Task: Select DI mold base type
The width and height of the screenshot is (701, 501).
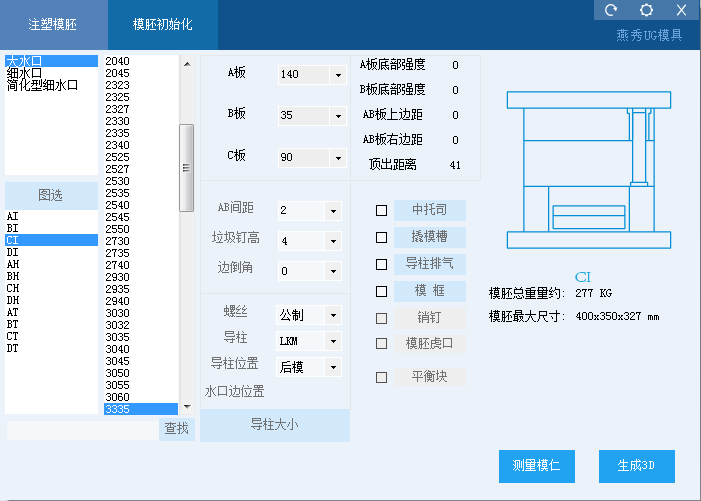Action: (51, 253)
